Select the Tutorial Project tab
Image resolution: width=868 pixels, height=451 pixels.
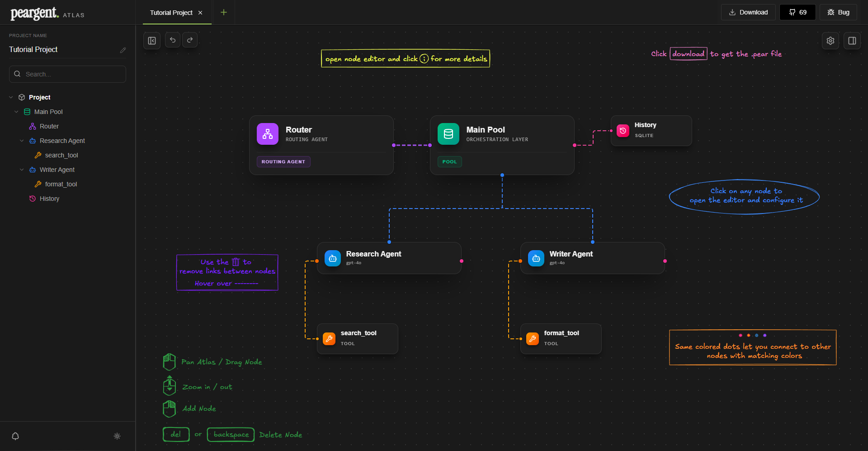[x=170, y=12]
